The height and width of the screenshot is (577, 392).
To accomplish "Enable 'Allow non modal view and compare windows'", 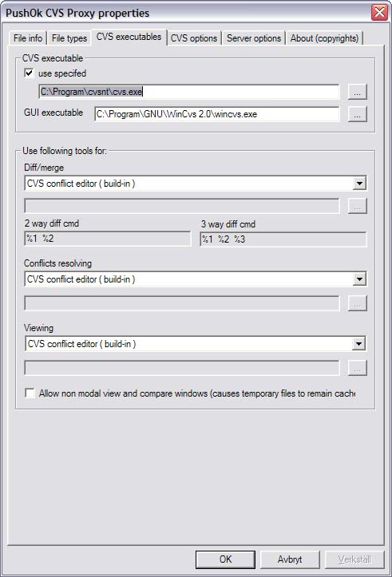I will 30,393.
